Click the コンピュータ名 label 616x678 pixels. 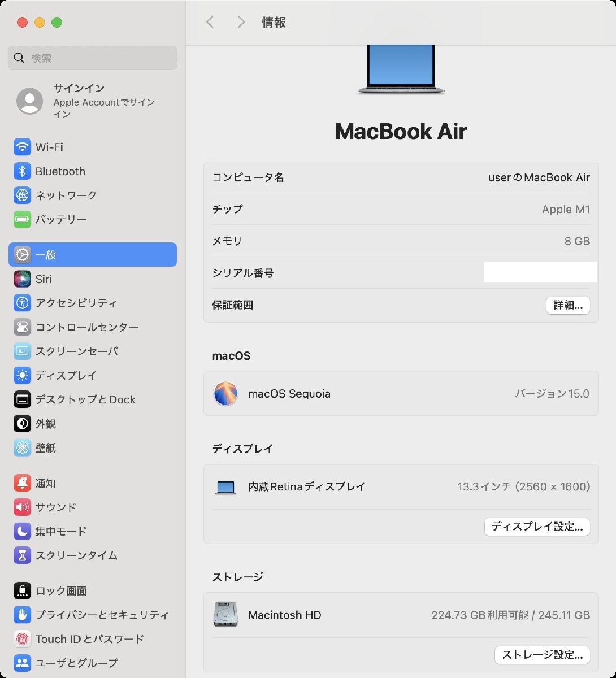pyautogui.click(x=248, y=177)
